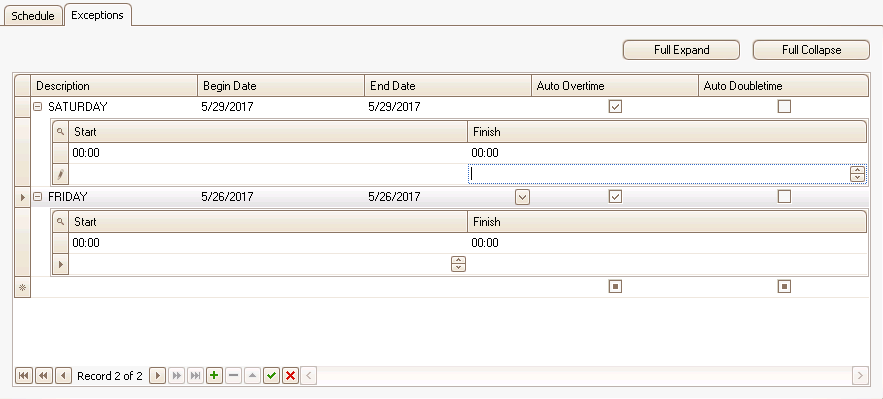This screenshot has width=883, height=399.
Task: Toggle Auto Doubletime for SATURDAY
Action: coord(784,106)
